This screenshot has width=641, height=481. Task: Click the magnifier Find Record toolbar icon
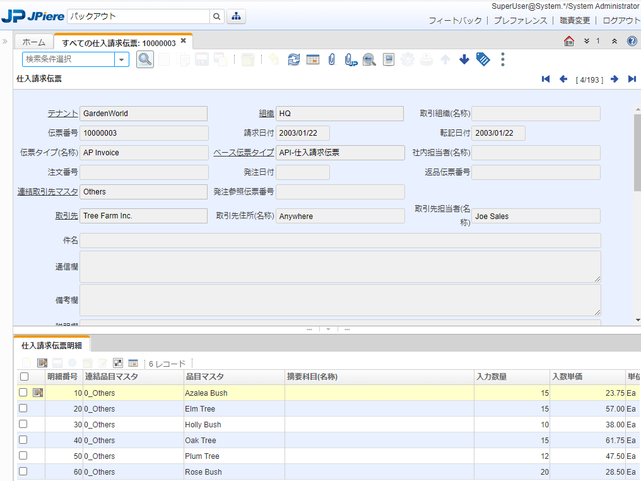tap(145, 60)
